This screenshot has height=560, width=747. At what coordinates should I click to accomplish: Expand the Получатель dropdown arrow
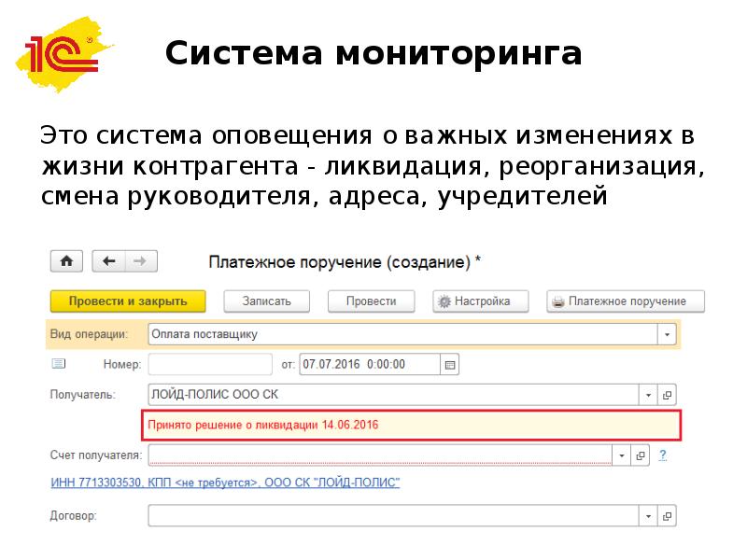click(x=648, y=394)
